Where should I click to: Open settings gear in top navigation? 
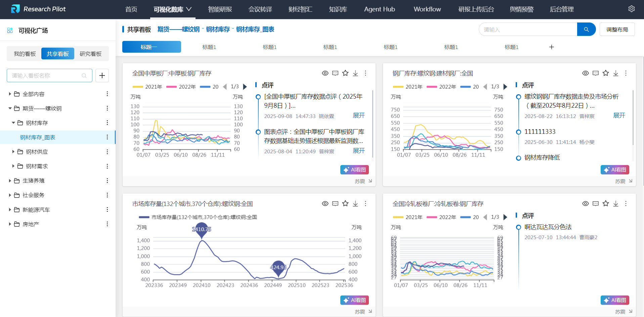tap(631, 9)
